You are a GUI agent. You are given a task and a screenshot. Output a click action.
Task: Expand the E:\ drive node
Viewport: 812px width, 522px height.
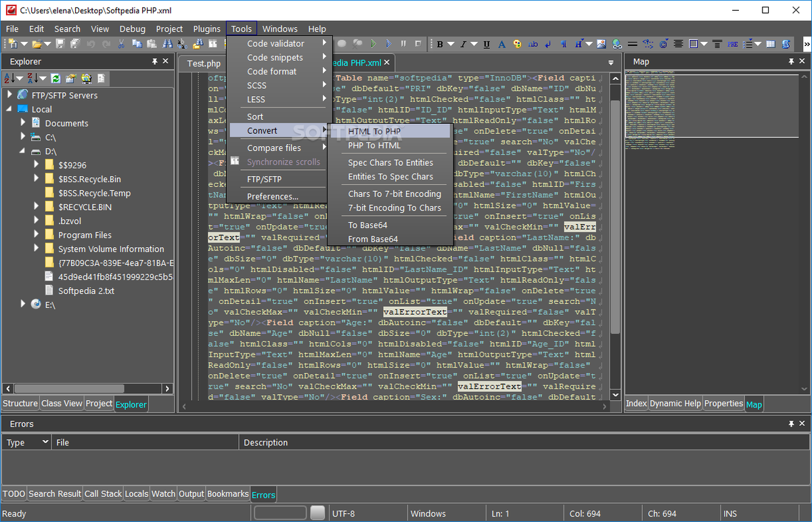(23, 304)
